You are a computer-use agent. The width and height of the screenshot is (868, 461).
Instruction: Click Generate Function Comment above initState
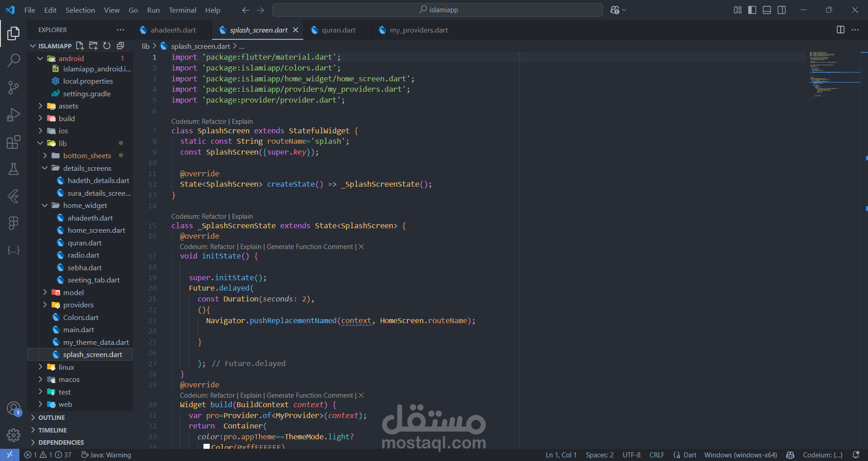point(310,247)
